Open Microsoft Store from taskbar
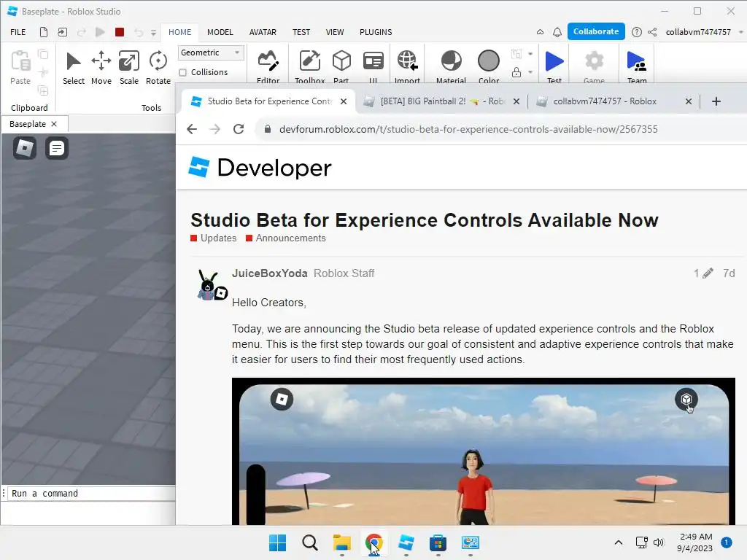 coord(438,542)
